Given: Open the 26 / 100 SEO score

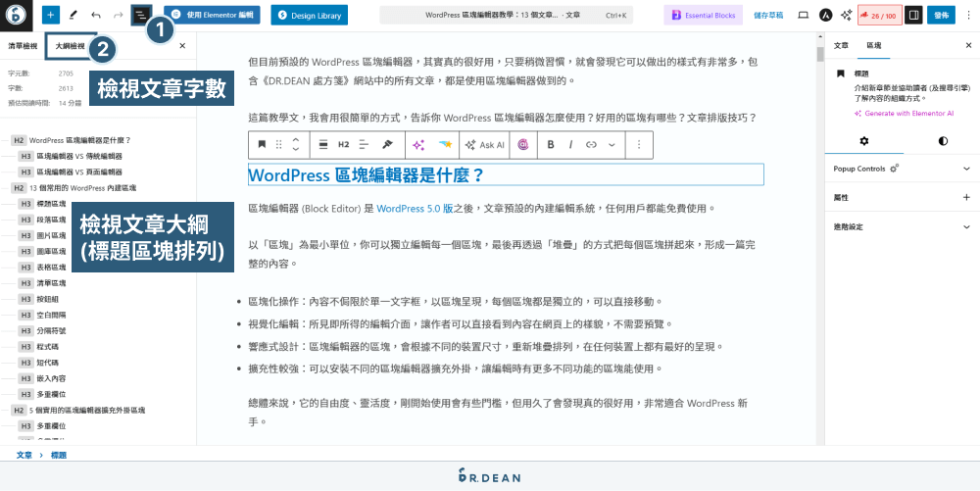Looking at the screenshot, I should coord(879,15).
